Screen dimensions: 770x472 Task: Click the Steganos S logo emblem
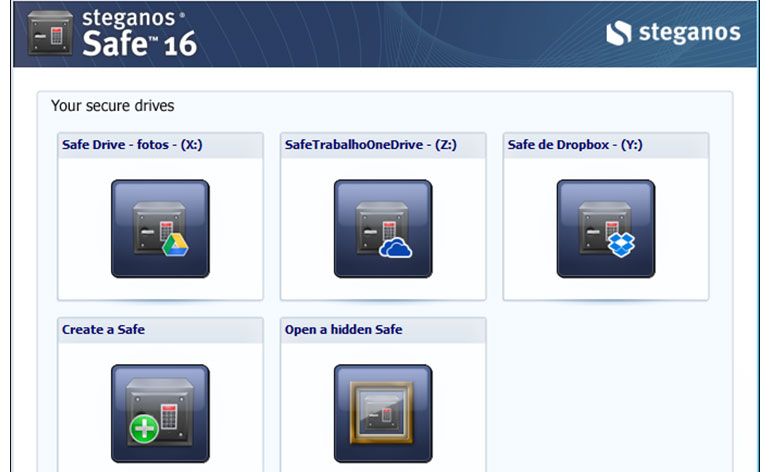619,33
